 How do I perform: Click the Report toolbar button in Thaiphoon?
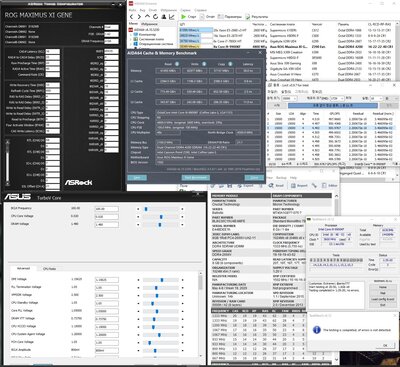click(x=299, y=185)
